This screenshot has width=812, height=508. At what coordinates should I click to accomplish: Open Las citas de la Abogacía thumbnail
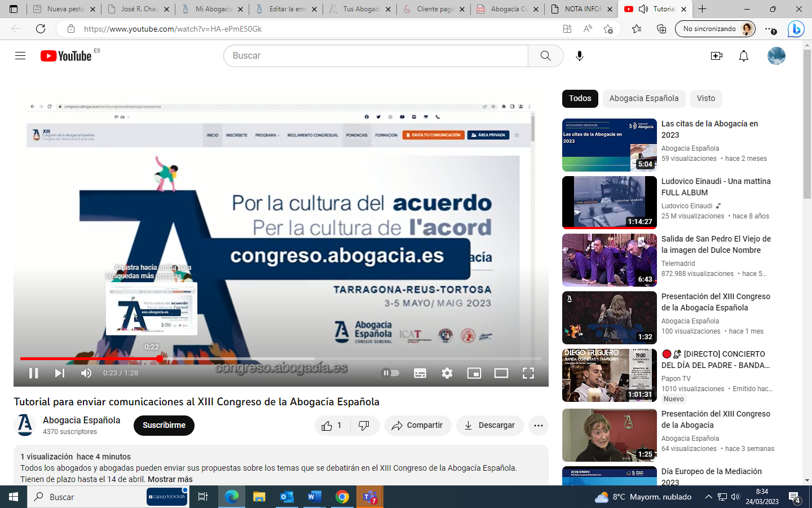click(610, 145)
